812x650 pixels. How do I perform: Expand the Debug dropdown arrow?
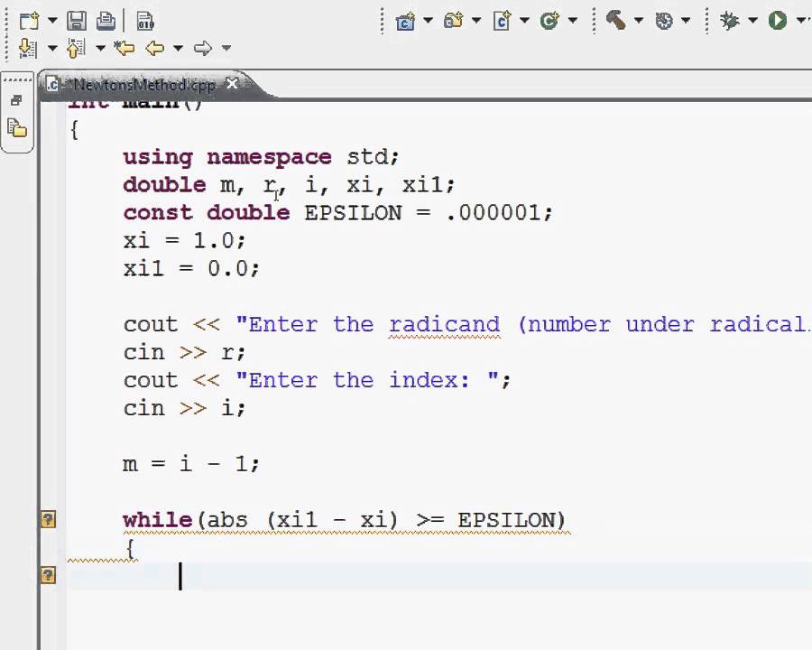(x=753, y=20)
